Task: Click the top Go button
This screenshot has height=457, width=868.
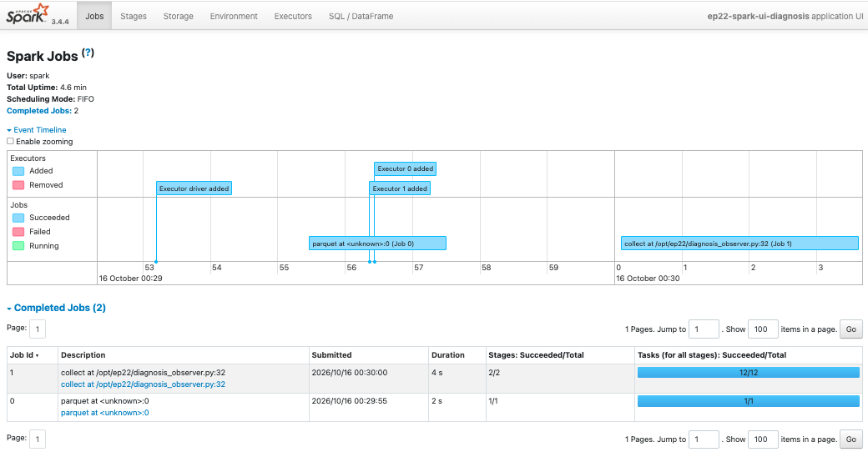Action: pos(850,329)
